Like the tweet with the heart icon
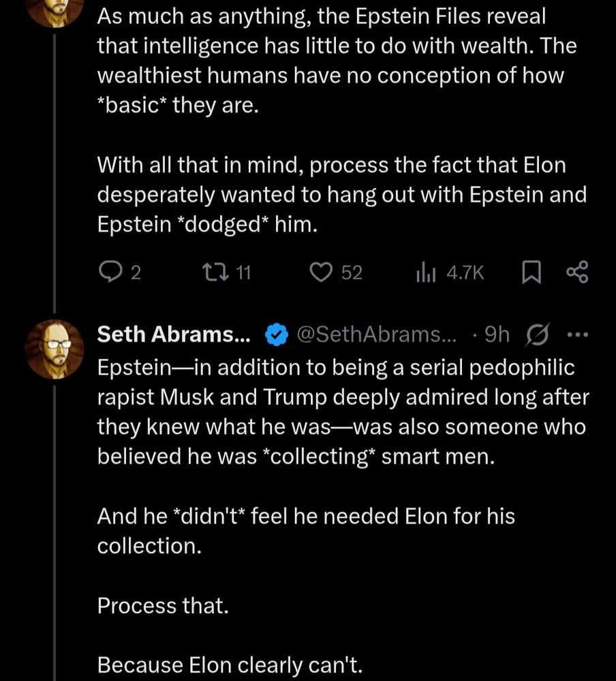616x681 pixels. (320, 272)
